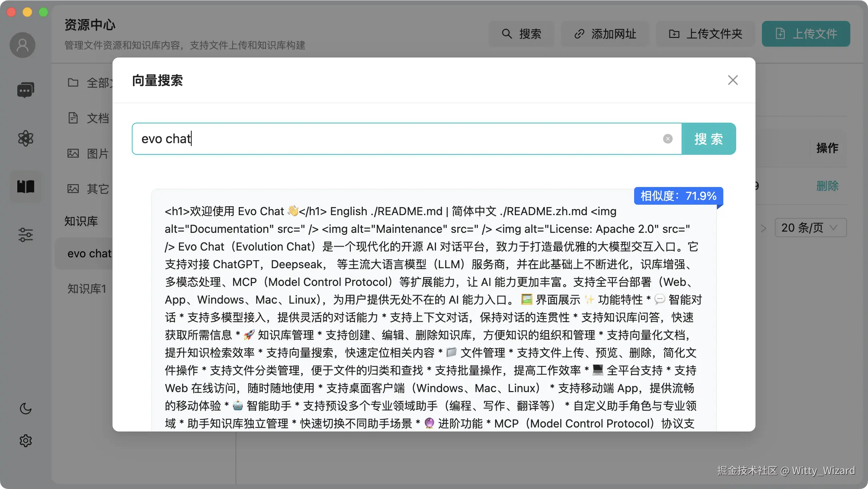Close the 向量搜索 dialog
This screenshot has height=489, width=868.
[x=733, y=80]
